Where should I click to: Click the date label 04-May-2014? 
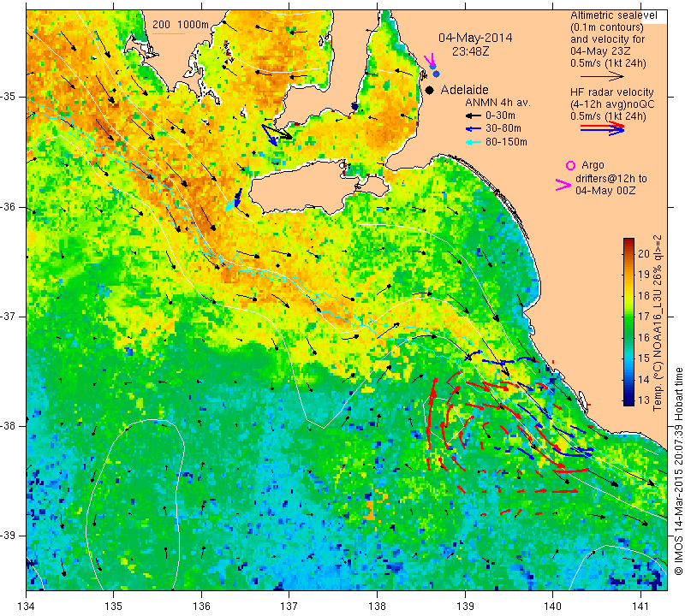click(475, 38)
